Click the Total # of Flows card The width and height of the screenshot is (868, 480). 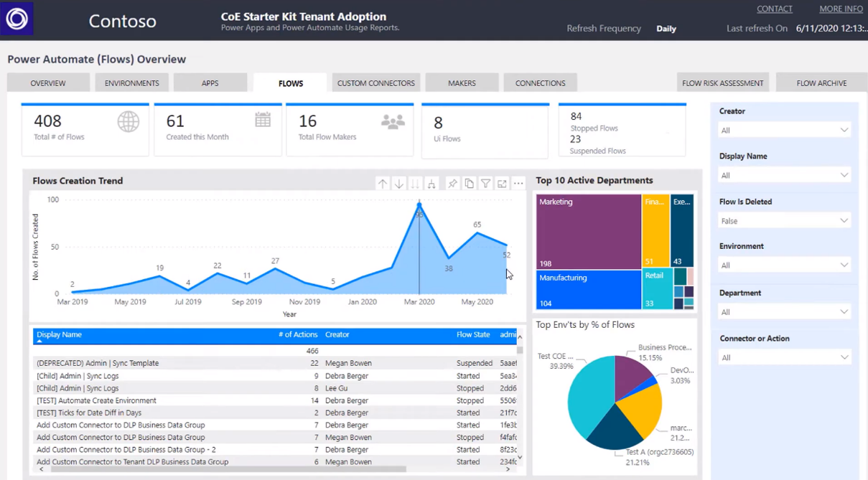pyautogui.click(x=85, y=130)
